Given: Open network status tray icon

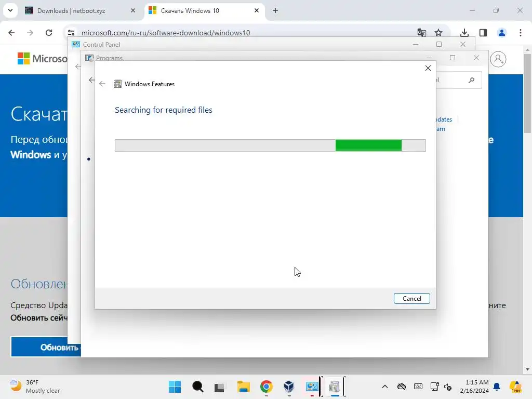Looking at the screenshot, I should click(x=434, y=387).
